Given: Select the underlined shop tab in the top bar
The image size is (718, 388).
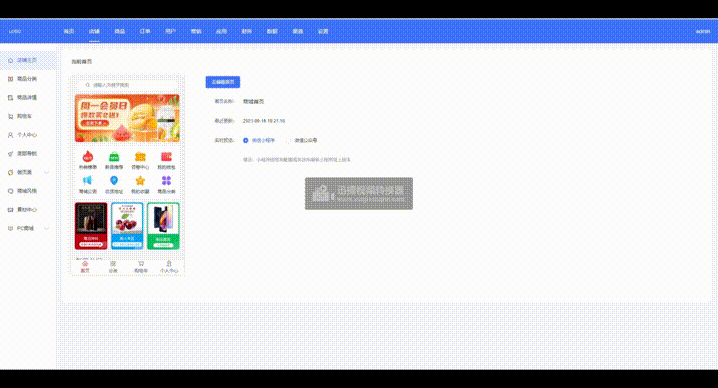Looking at the screenshot, I should 94,32.
